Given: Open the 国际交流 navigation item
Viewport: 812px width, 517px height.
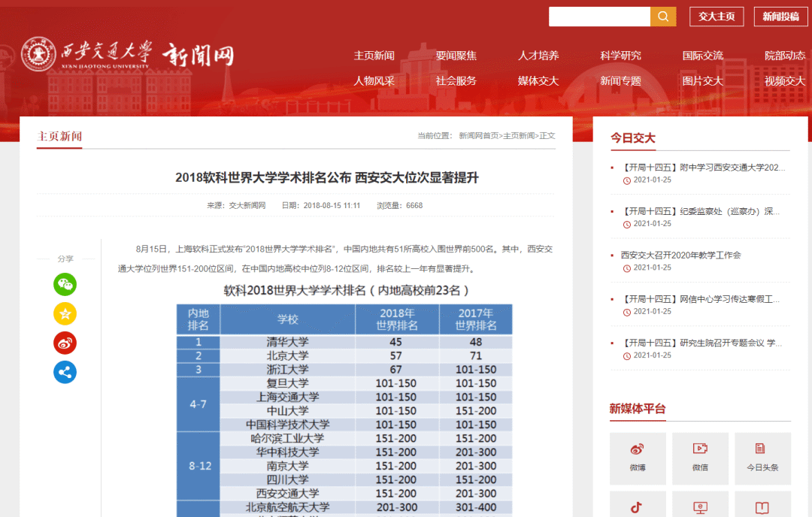Looking at the screenshot, I should tap(703, 56).
